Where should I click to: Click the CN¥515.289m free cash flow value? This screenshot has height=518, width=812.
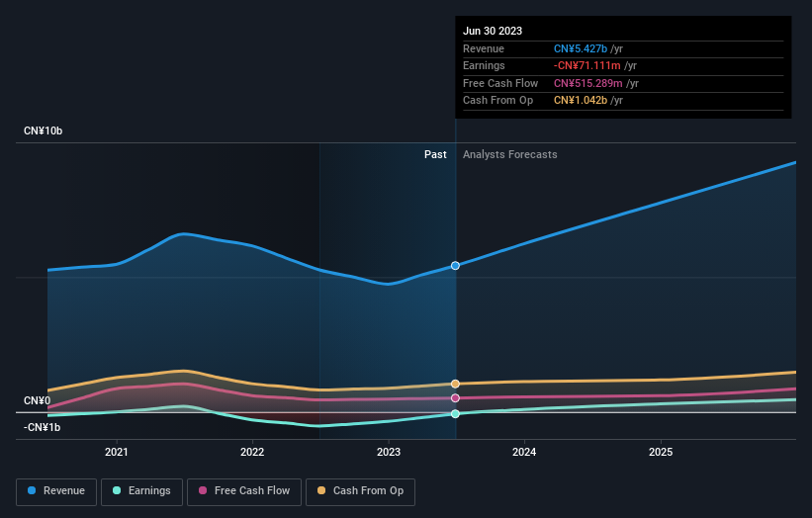tap(588, 83)
